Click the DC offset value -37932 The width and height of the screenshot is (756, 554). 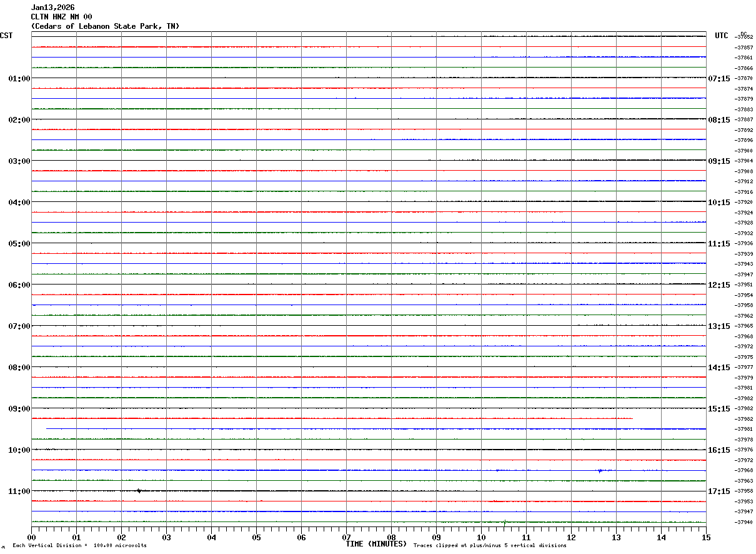744,233
